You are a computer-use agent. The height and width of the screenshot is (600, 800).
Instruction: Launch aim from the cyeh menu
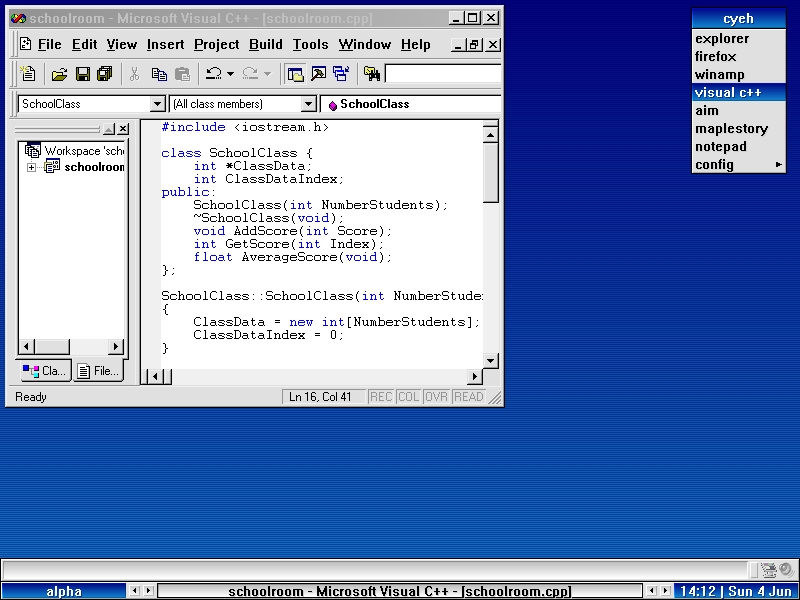[x=739, y=110]
